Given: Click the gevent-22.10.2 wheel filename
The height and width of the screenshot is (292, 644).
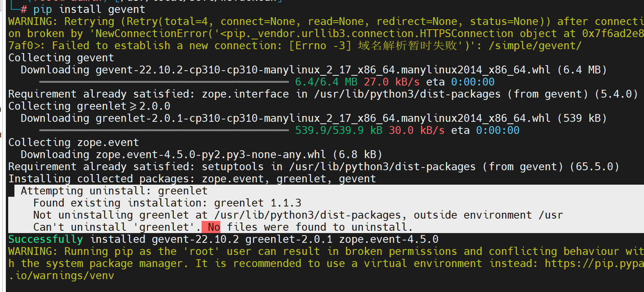Looking at the screenshot, I should coord(323,70).
